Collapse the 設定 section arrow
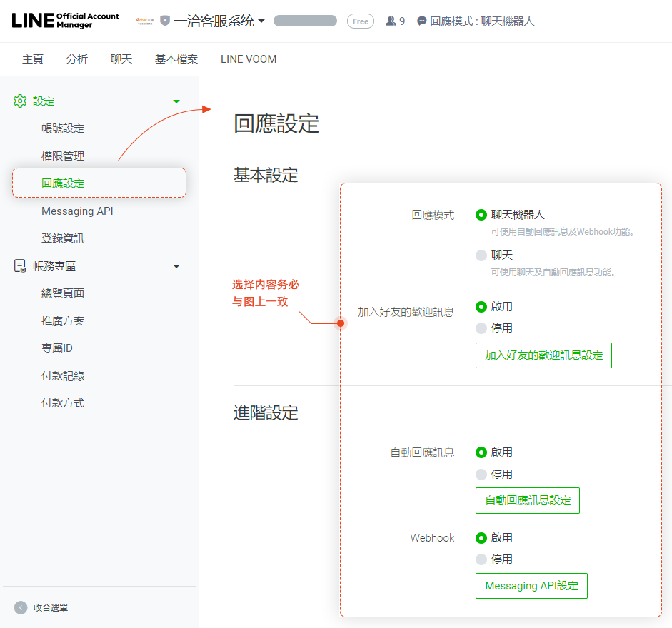The width and height of the screenshot is (672, 628). [x=176, y=101]
